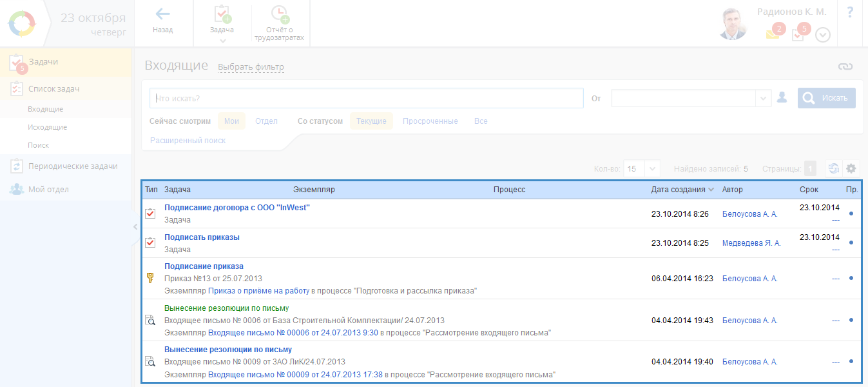Image resolution: width=868 pixels, height=387 pixels.
Task: Click the chain link icon
Action: 845,66
